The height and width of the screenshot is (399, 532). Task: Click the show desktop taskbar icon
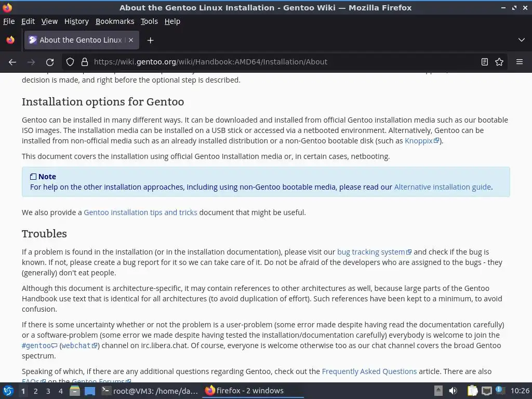(89, 391)
